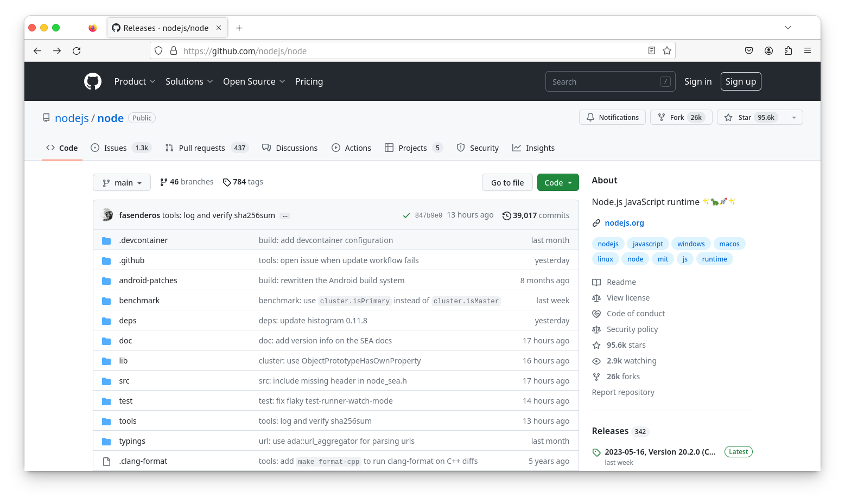Open the star lists dropdown arrow
The image size is (845, 504).
coord(794,118)
